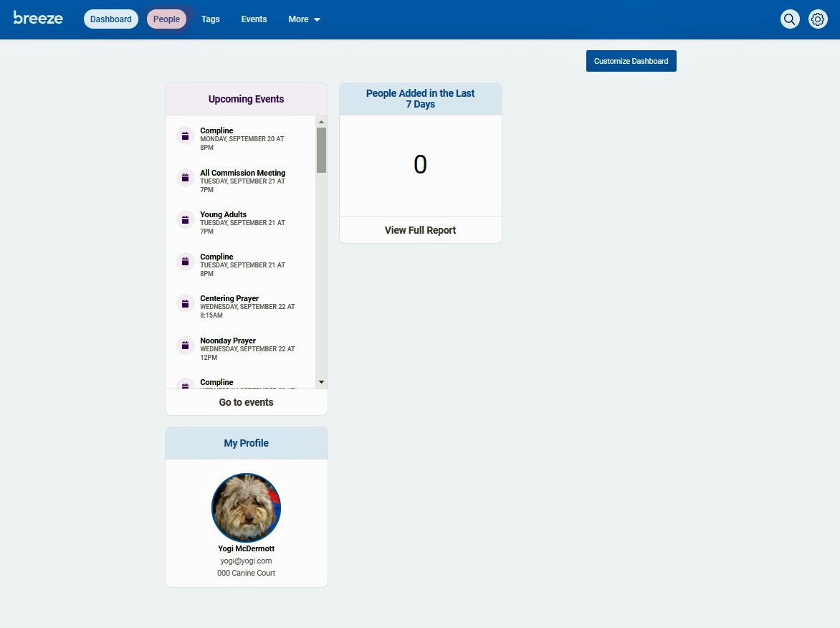
Task: Click the 000 Canine Court address
Action: (x=247, y=574)
